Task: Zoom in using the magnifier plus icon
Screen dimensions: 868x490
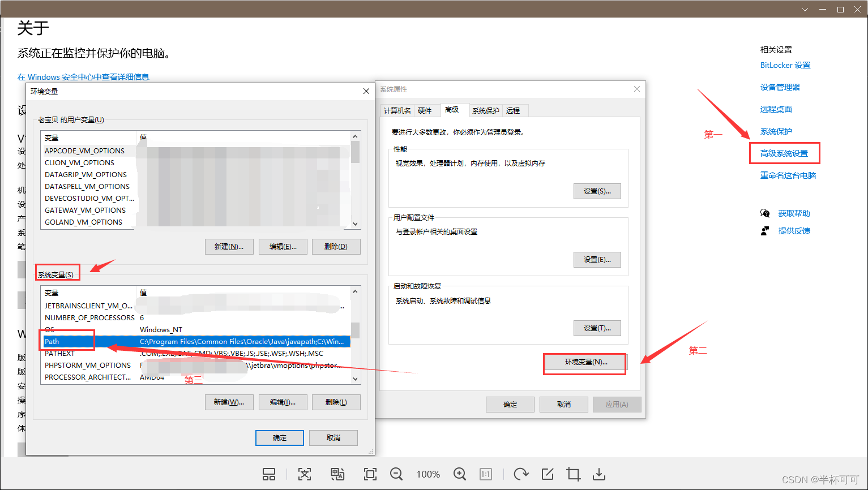Action: click(459, 474)
